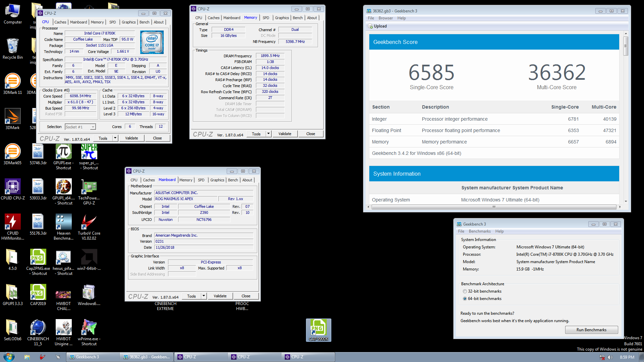Image resolution: width=644 pixels, height=362 pixels.
Task: Select the Core Speed value 6098.54 MHz
Action: click(80, 96)
